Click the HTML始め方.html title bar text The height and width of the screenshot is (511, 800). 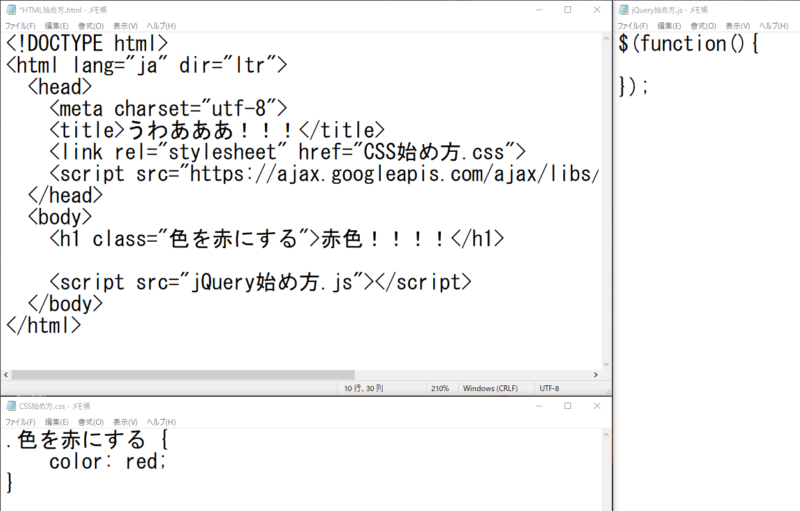63,10
